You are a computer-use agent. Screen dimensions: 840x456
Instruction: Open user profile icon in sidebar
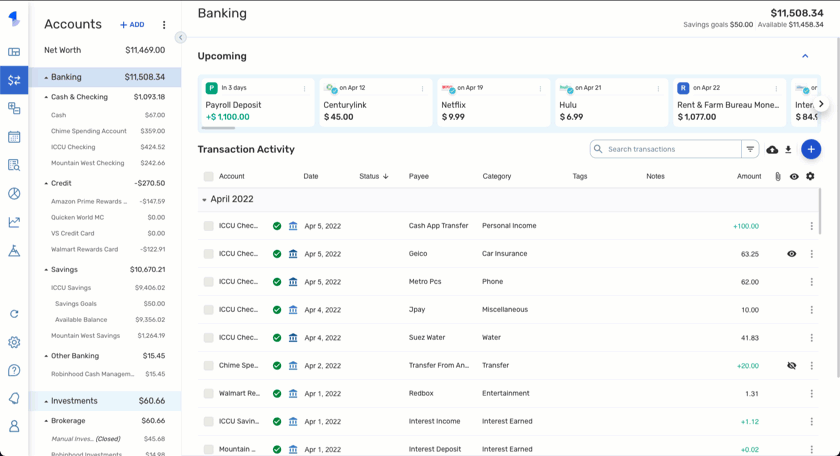[x=14, y=426]
